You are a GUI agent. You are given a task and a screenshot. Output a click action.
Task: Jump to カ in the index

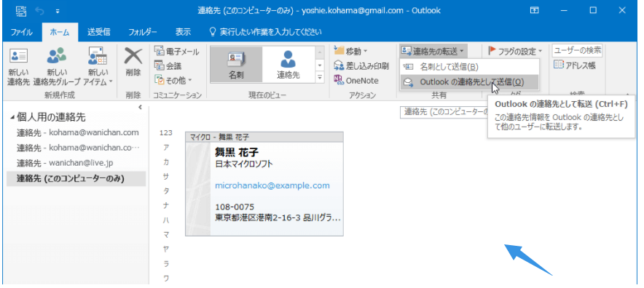[166, 162]
